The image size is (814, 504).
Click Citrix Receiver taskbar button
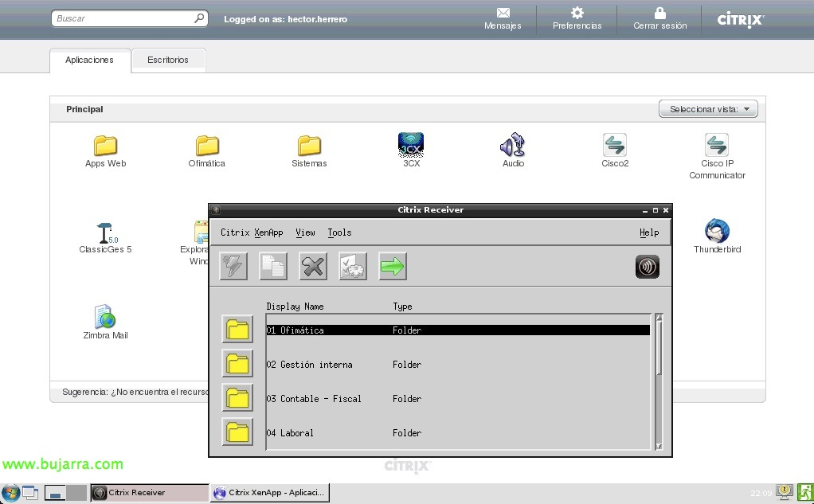coord(150,493)
